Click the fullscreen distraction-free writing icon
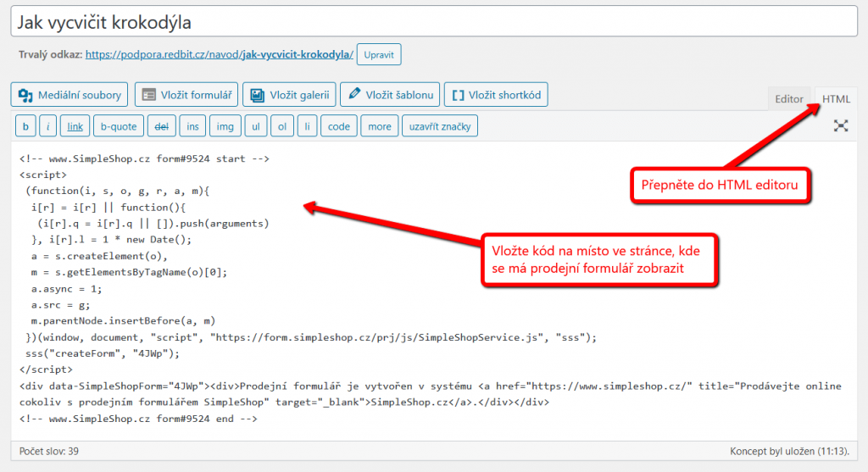This screenshot has width=868, height=472. pyautogui.click(x=840, y=126)
